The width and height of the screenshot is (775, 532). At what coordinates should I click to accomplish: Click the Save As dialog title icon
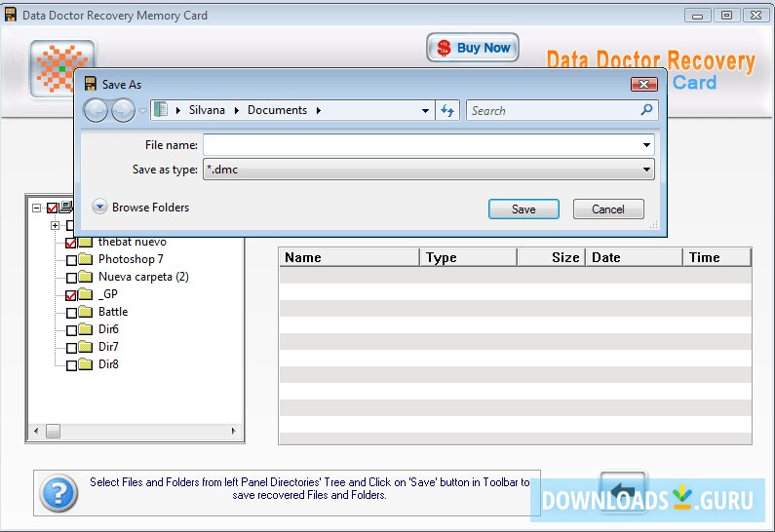coord(90,84)
